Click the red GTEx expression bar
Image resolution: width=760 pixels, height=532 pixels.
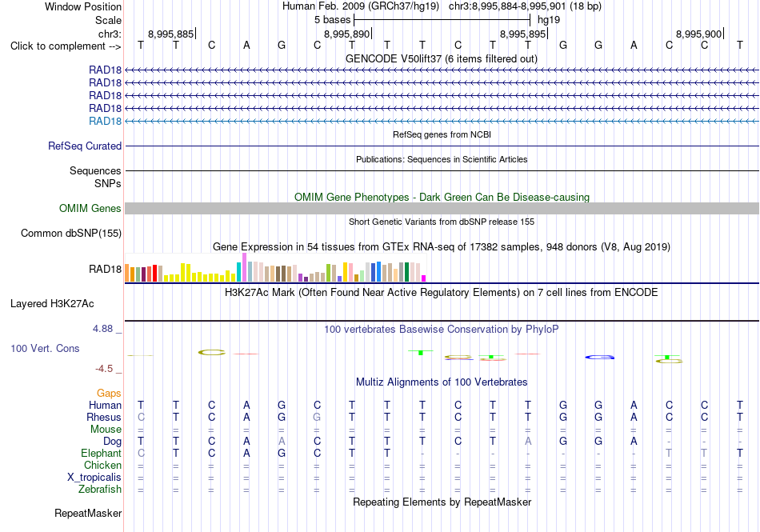154,274
